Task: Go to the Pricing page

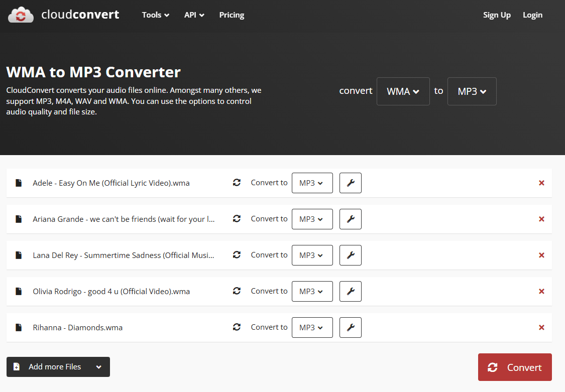Action: 232,15
